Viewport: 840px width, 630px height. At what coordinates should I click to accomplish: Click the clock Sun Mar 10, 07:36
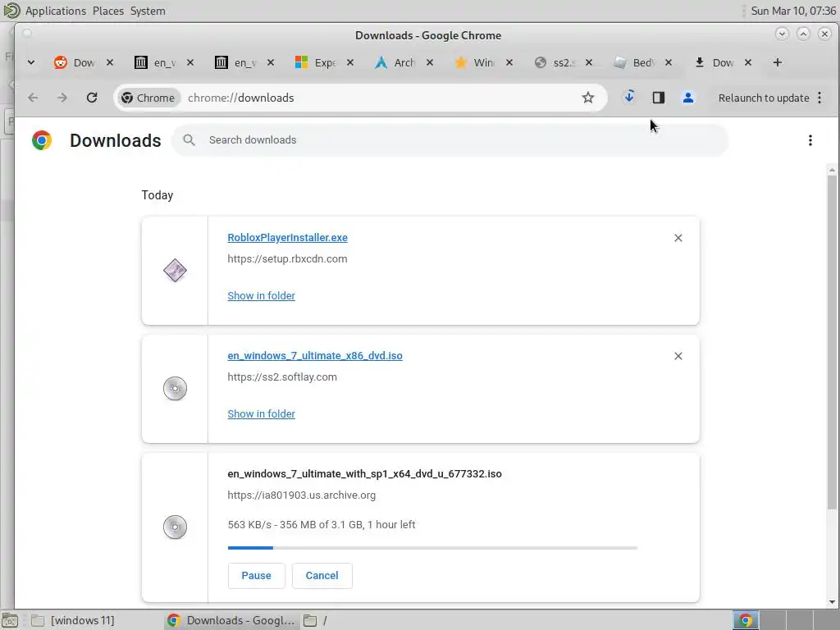click(x=793, y=11)
